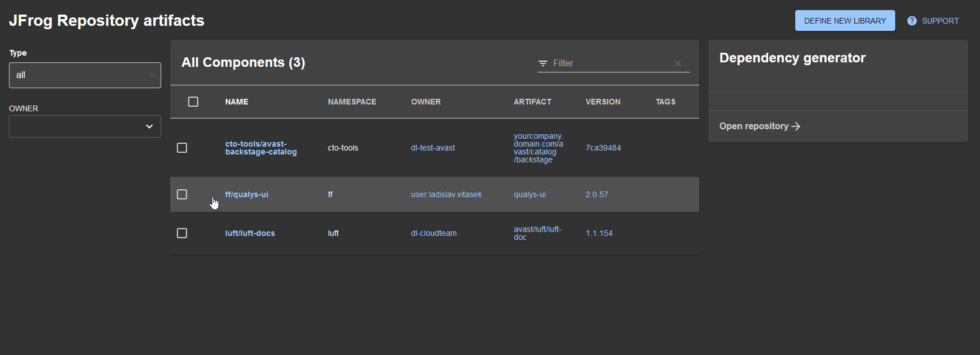Click the Dependency generator heading
This screenshot has width=980, height=355.
click(792, 58)
